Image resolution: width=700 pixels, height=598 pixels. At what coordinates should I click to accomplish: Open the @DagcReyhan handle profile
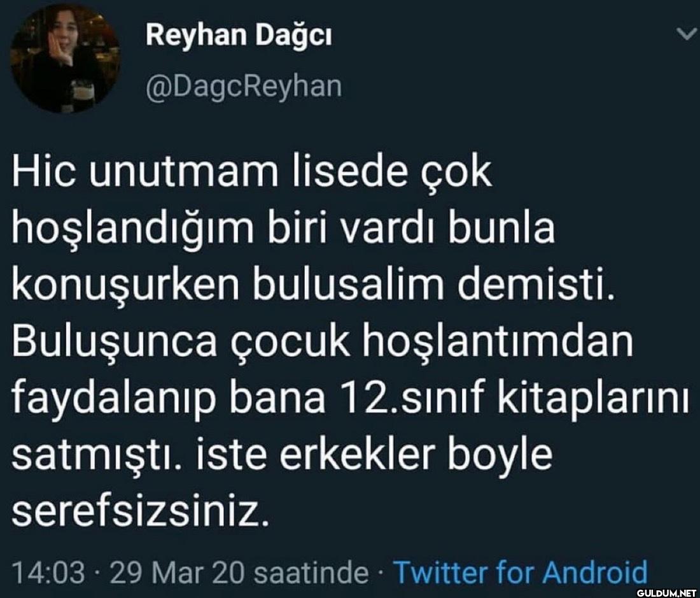[x=244, y=87]
